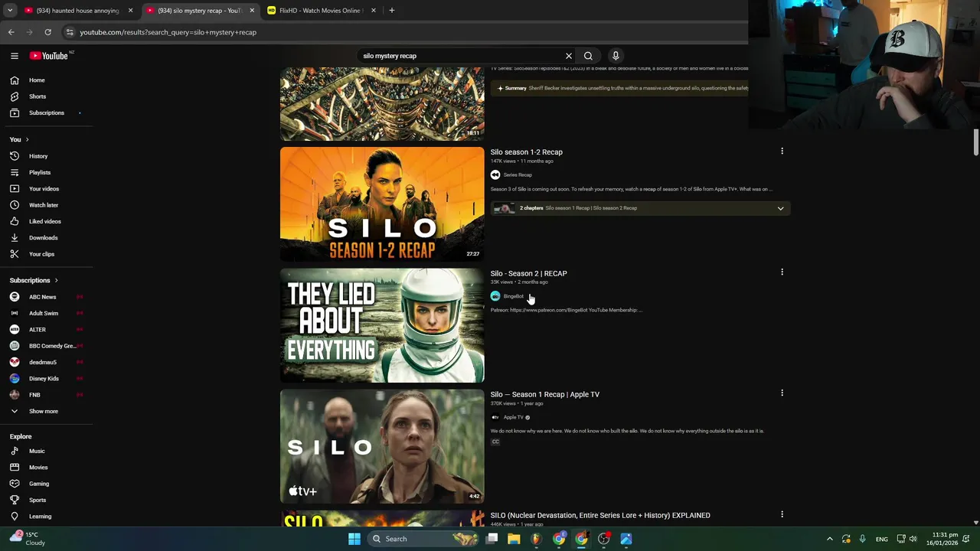980x551 pixels.
Task: Open Silo - Season 2 | RECAP title
Action: pos(528,273)
